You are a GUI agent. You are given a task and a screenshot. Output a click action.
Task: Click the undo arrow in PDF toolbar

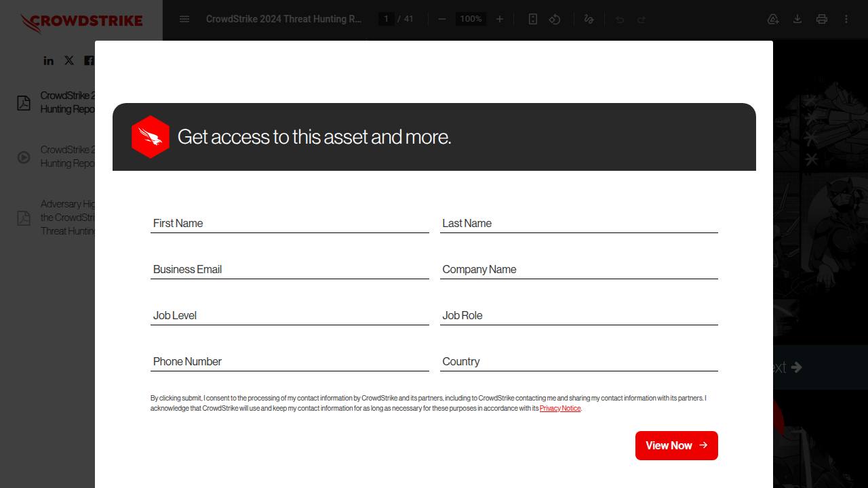click(620, 19)
